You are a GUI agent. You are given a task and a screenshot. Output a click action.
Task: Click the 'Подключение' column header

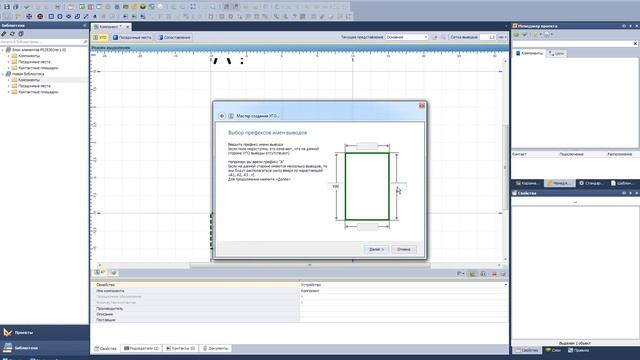[x=571, y=154]
